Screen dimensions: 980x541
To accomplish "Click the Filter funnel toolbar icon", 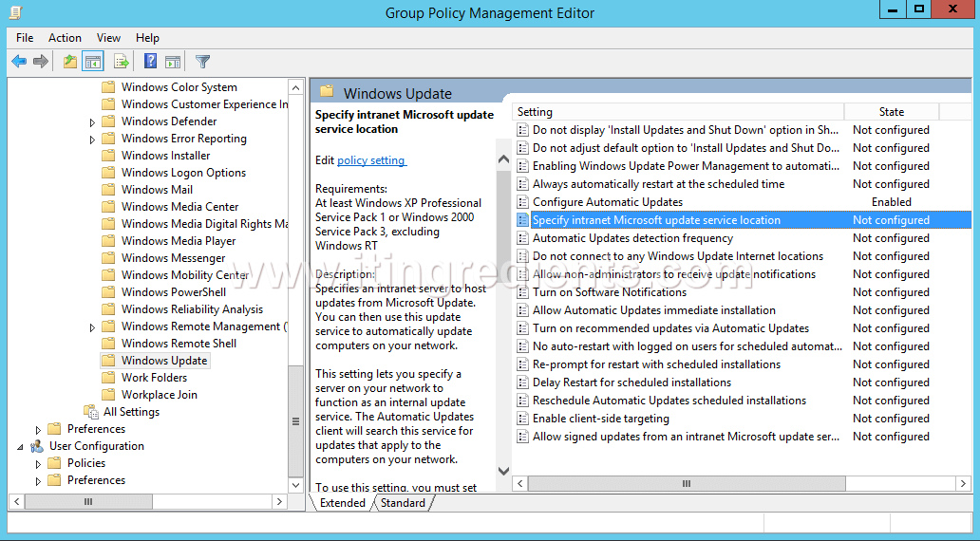I will (x=202, y=62).
